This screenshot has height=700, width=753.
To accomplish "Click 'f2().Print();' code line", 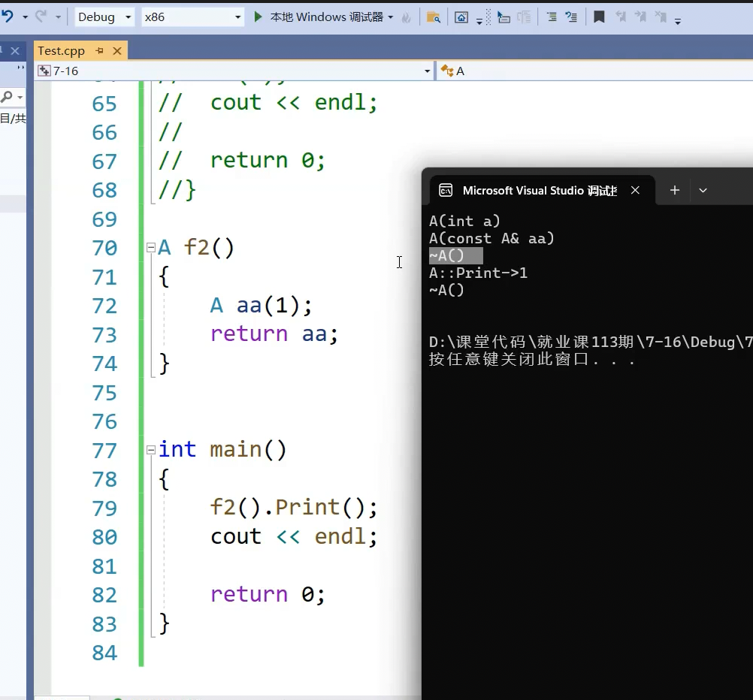I will [294, 508].
